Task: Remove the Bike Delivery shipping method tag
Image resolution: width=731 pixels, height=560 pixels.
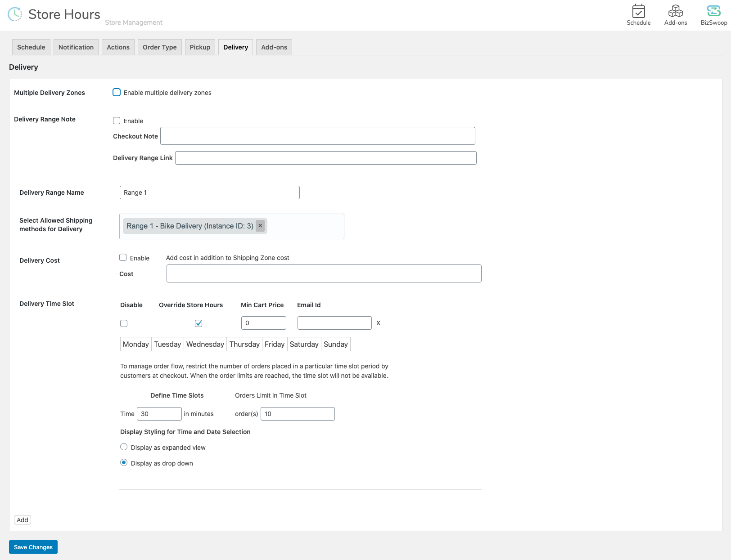Action: [x=260, y=226]
